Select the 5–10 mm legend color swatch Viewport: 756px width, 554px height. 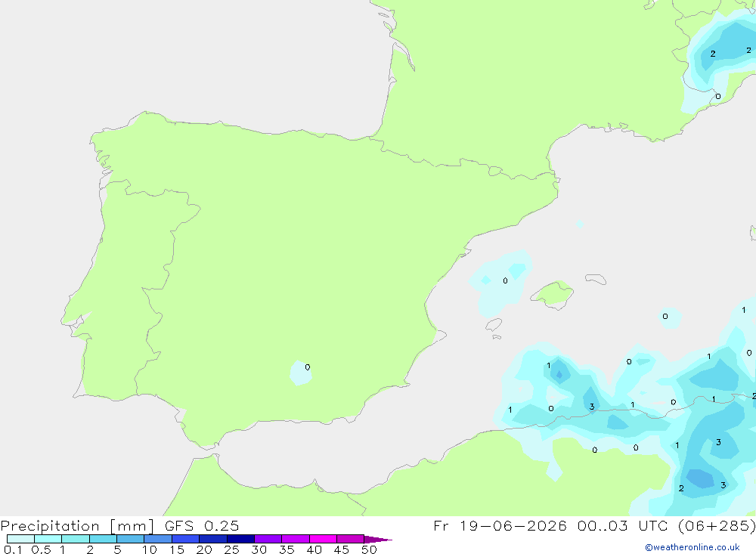(130, 539)
